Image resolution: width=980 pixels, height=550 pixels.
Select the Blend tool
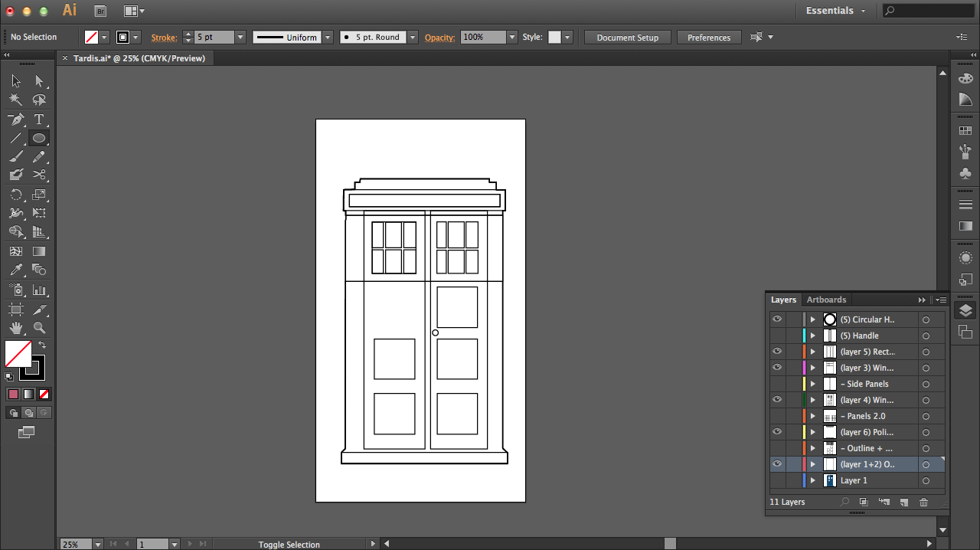[39, 270]
